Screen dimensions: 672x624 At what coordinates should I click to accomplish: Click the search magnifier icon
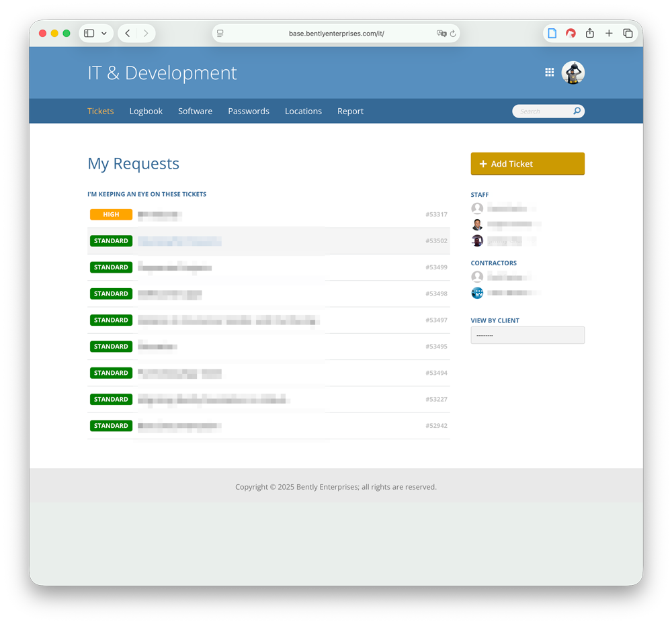pos(577,112)
